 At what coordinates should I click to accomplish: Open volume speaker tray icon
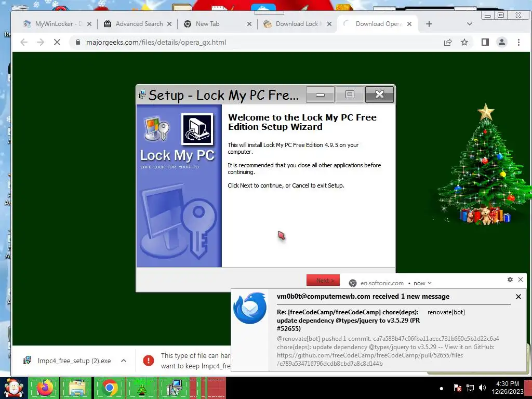point(482,388)
